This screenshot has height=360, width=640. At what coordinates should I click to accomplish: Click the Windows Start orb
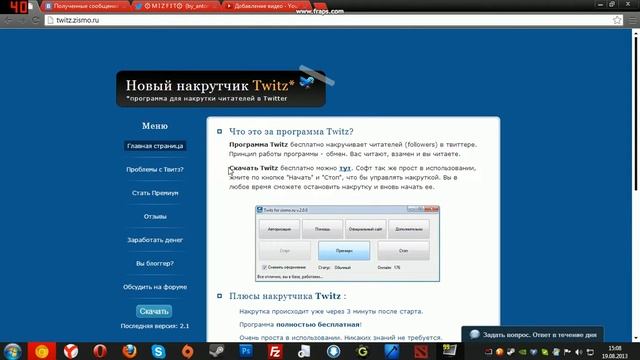[x=13, y=351]
